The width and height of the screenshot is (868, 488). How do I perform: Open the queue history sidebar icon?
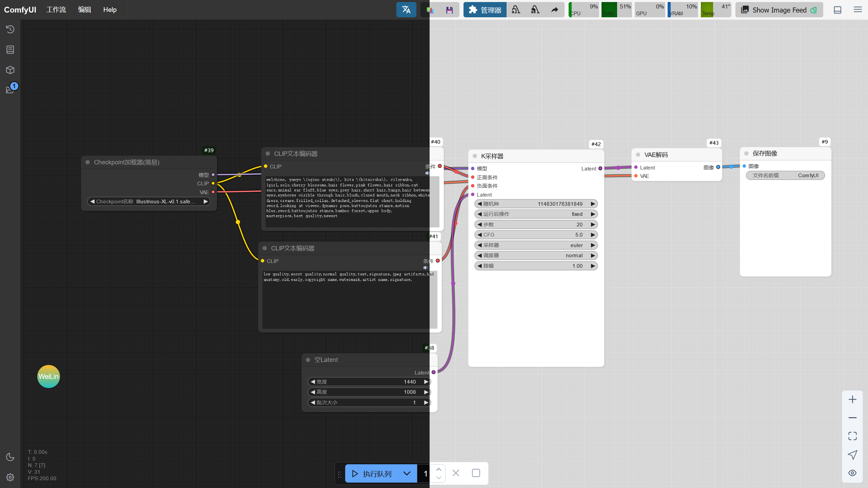[10, 29]
